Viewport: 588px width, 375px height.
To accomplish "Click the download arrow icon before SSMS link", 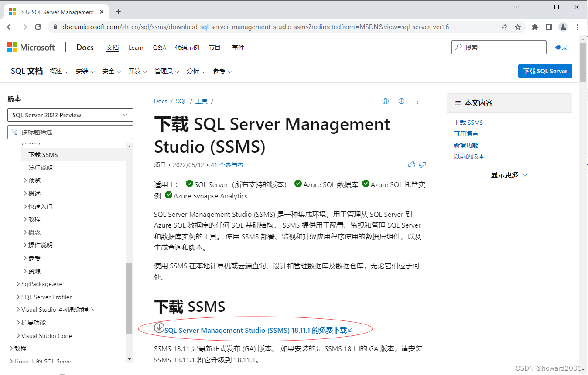I will click(x=159, y=327).
